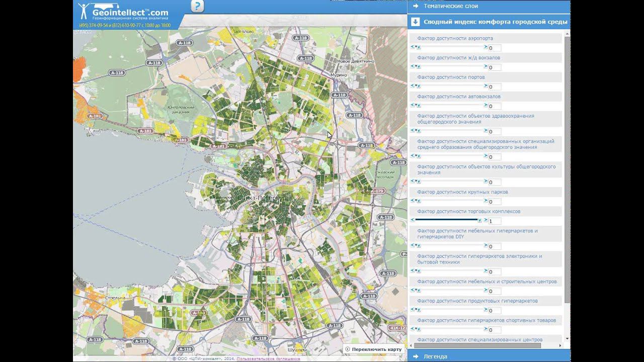Click right arrow for электроники и бытовой техники
Viewport: 644px width, 362px height.
(x=486, y=270)
